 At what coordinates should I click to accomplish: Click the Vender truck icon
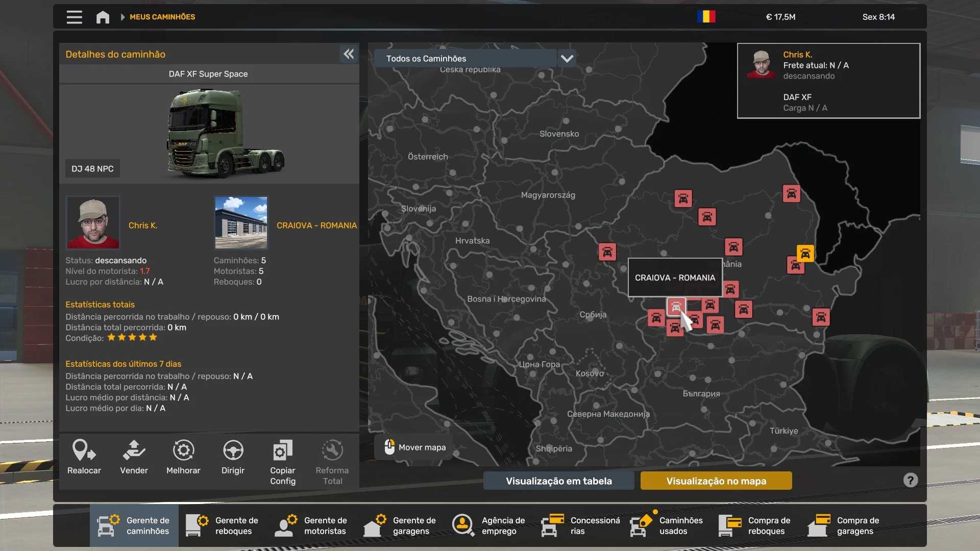134,450
